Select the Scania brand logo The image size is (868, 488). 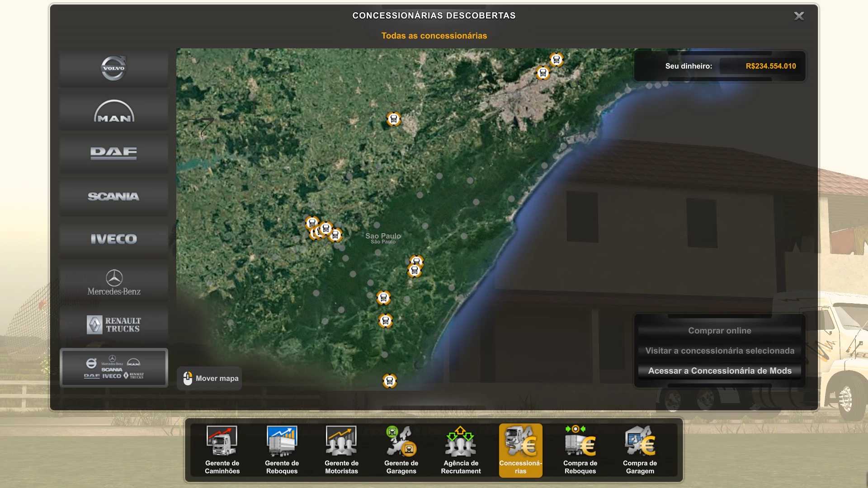[x=113, y=196]
